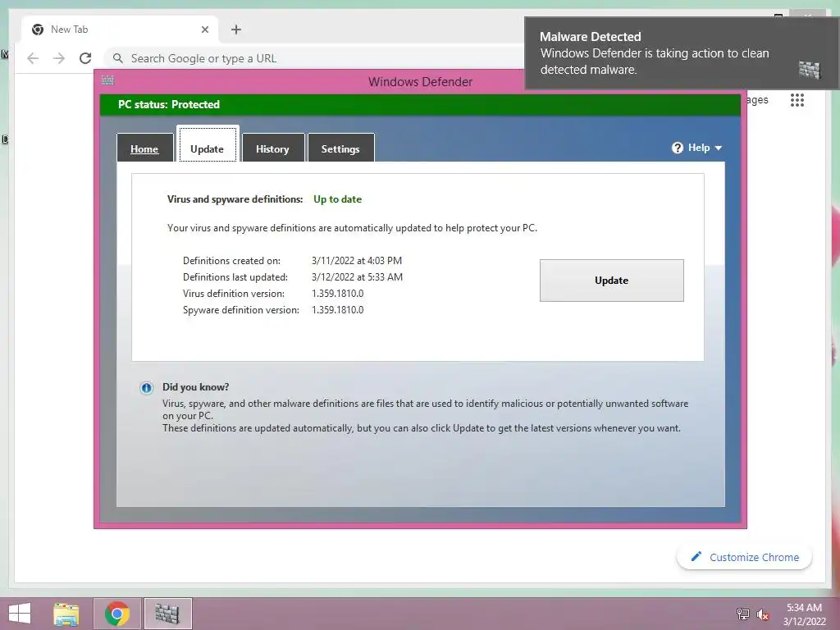Click the Malware Detected notification
The height and width of the screenshot is (630, 840).
[x=682, y=53]
